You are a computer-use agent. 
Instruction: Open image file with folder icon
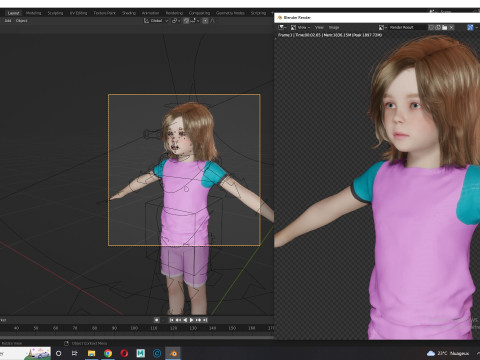click(444, 27)
